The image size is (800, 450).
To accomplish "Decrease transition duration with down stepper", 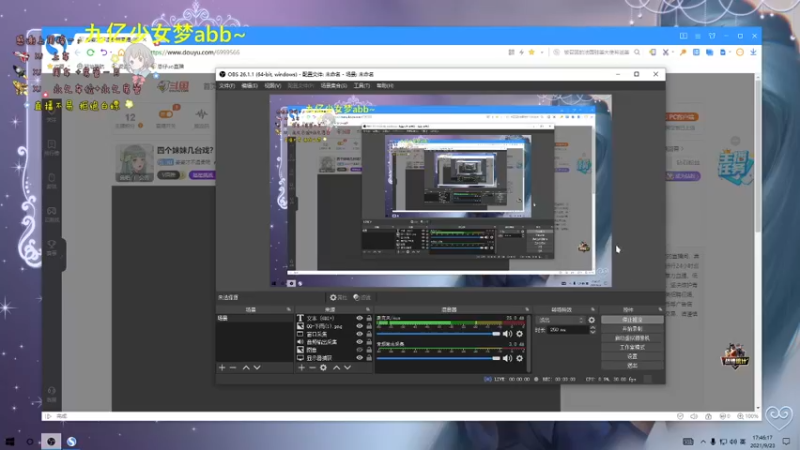I will pyautogui.click(x=592, y=332).
